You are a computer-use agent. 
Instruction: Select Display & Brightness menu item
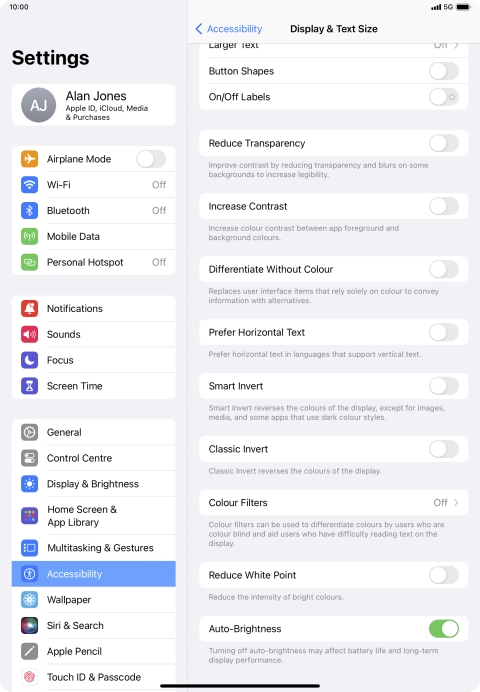click(x=94, y=484)
